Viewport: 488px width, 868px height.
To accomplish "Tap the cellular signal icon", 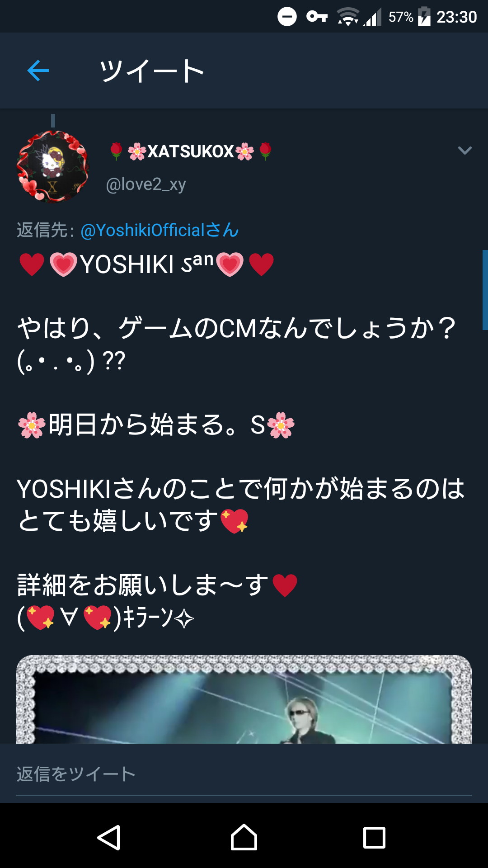I will (x=372, y=17).
